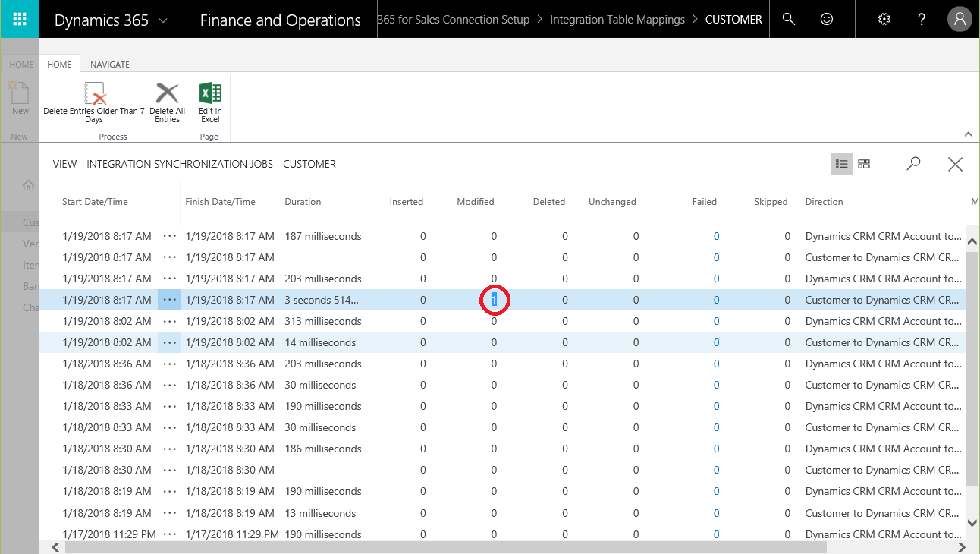Image resolution: width=980 pixels, height=554 pixels.
Task: Open row menu for 186 milliseconds entry
Action: click(169, 449)
